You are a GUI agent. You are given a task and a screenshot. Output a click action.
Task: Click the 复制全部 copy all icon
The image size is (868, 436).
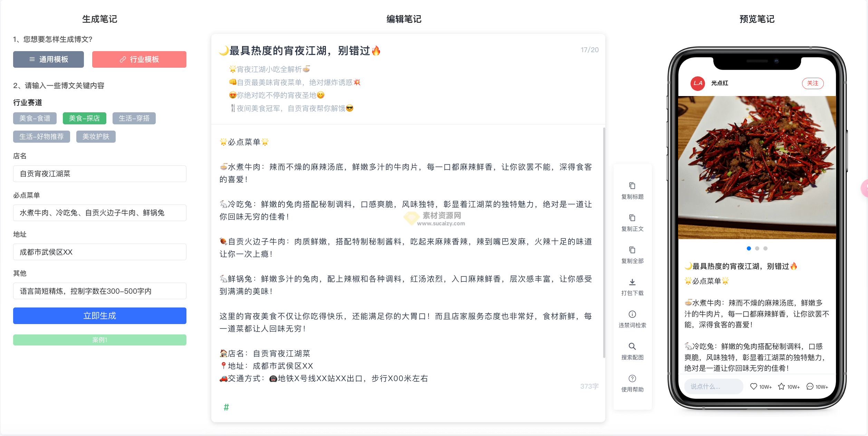tap(632, 250)
